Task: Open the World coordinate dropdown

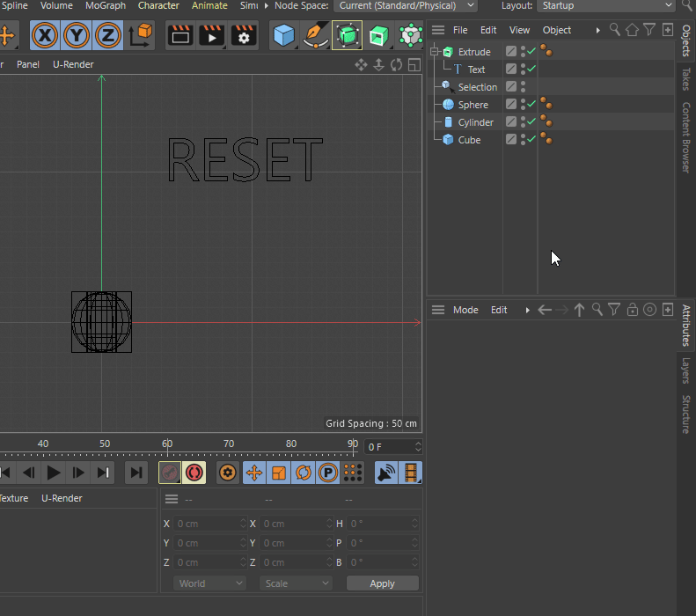Action: point(209,583)
